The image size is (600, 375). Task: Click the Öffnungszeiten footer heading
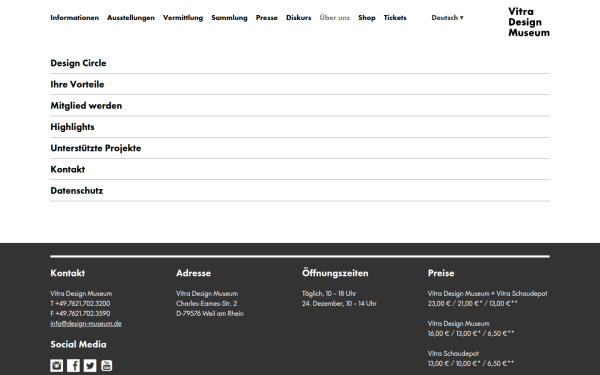[335, 273]
